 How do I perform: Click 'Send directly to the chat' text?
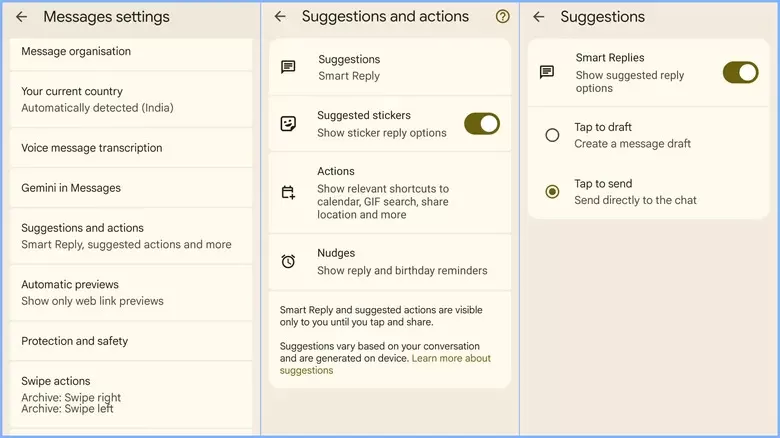click(x=635, y=200)
